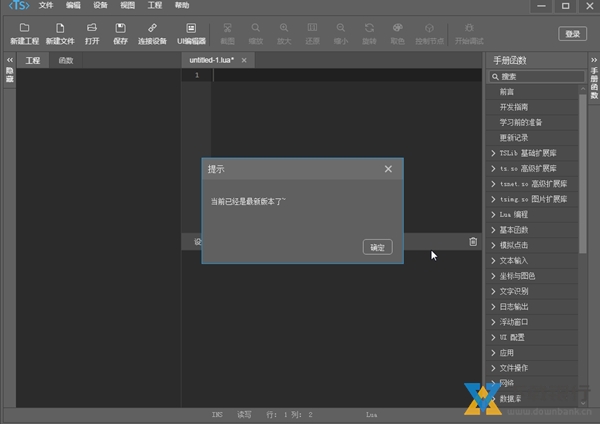Image resolution: width=600 pixels, height=424 pixels.
Task: Click the 连接设备 (Connect Device) icon
Action: [x=152, y=28]
